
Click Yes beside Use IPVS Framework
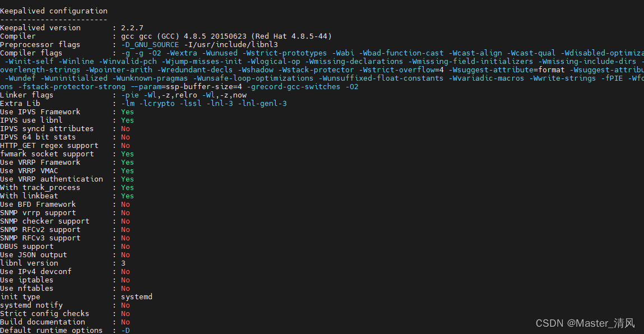127,112
